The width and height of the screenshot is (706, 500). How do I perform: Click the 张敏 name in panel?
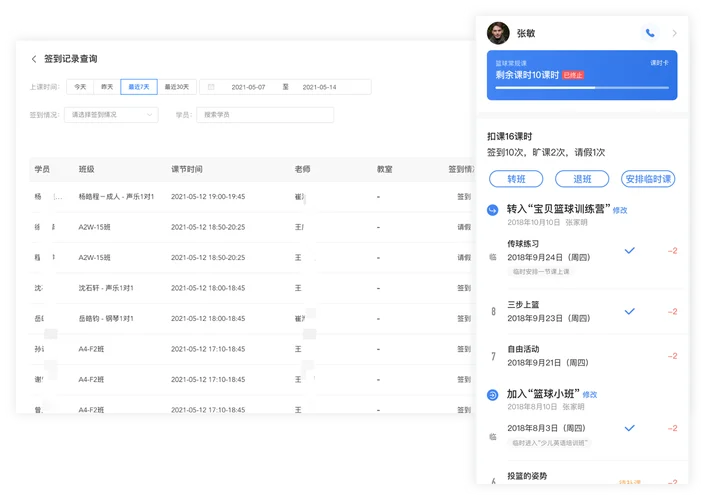(x=525, y=33)
